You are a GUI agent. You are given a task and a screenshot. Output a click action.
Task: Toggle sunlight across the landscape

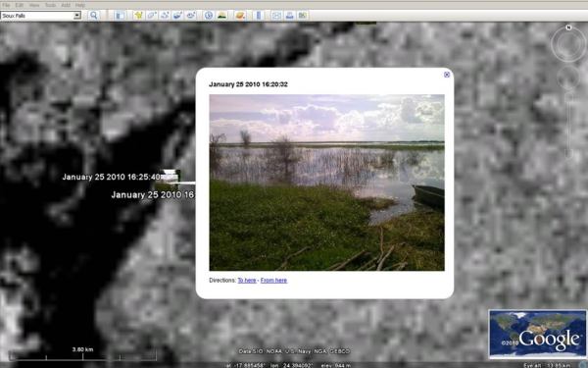point(221,16)
